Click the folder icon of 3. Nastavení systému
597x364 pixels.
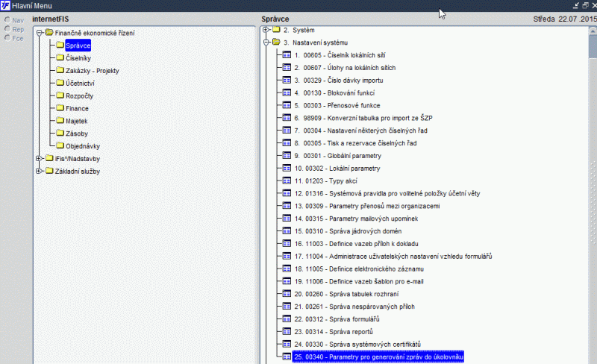tap(276, 42)
